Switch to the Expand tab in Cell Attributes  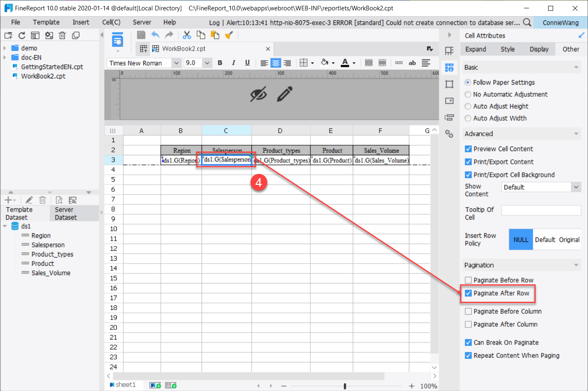476,49
